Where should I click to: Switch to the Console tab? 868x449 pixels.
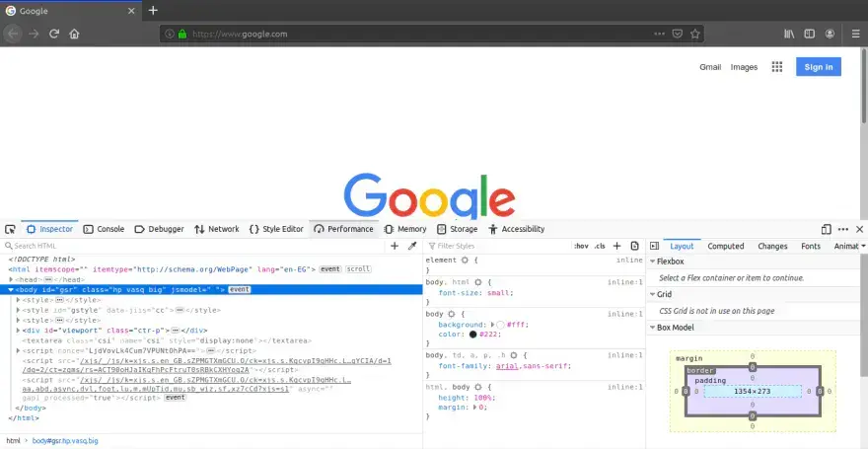tap(103, 229)
